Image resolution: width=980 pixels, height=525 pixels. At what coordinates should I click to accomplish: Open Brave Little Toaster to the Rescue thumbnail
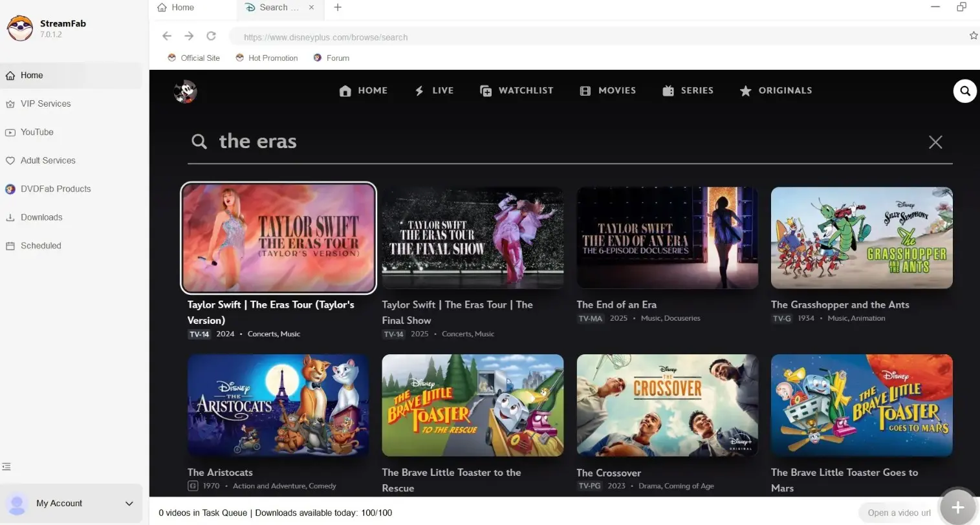[x=473, y=405]
